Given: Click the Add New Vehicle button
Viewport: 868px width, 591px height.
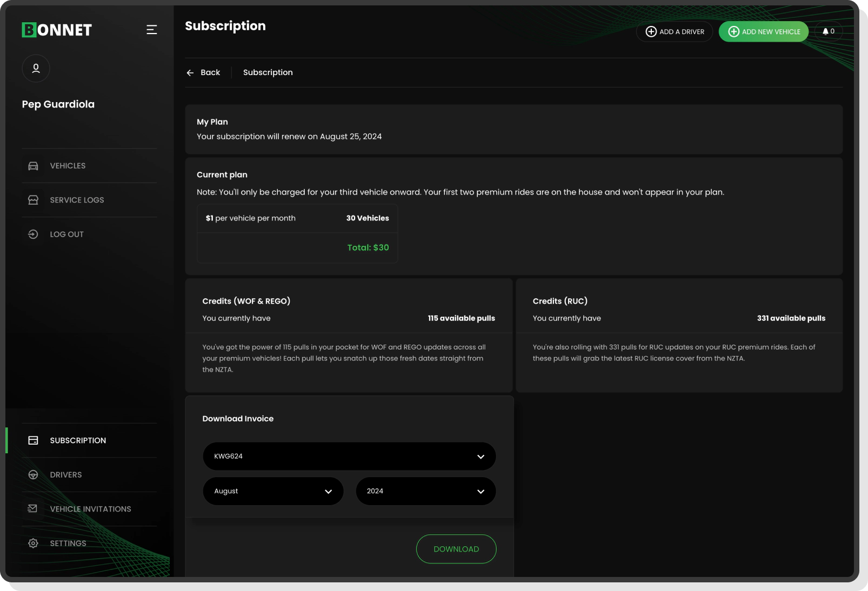Looking at the screenshot, I should click(x=764, y=31).
